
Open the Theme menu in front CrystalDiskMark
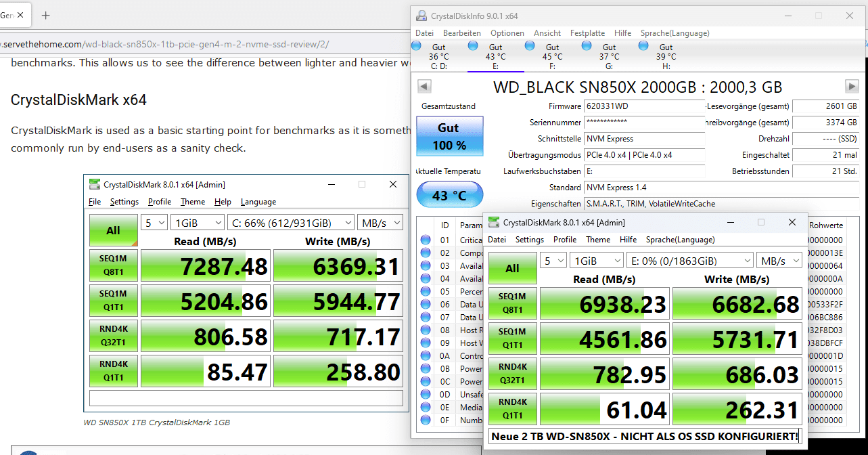[x=598, y=240]
